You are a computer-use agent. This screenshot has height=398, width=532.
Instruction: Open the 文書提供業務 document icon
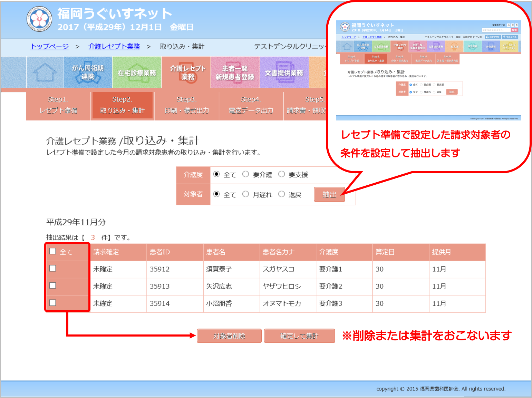click(x=284, y=72)
